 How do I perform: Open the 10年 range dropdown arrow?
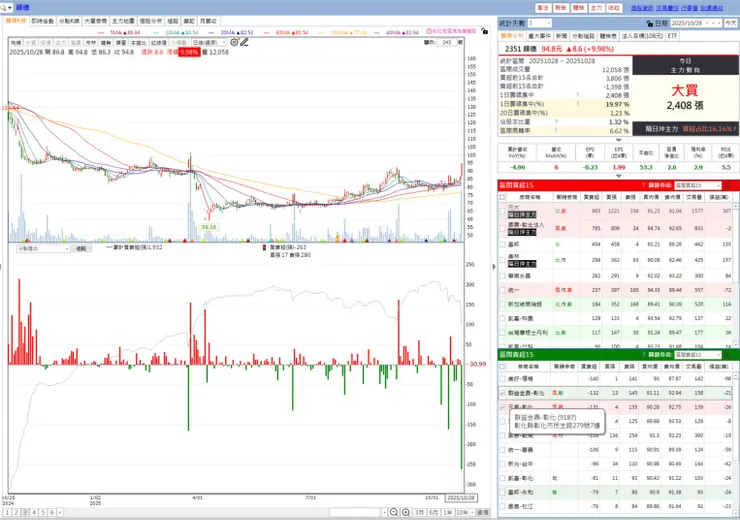(x=472, y=512)
